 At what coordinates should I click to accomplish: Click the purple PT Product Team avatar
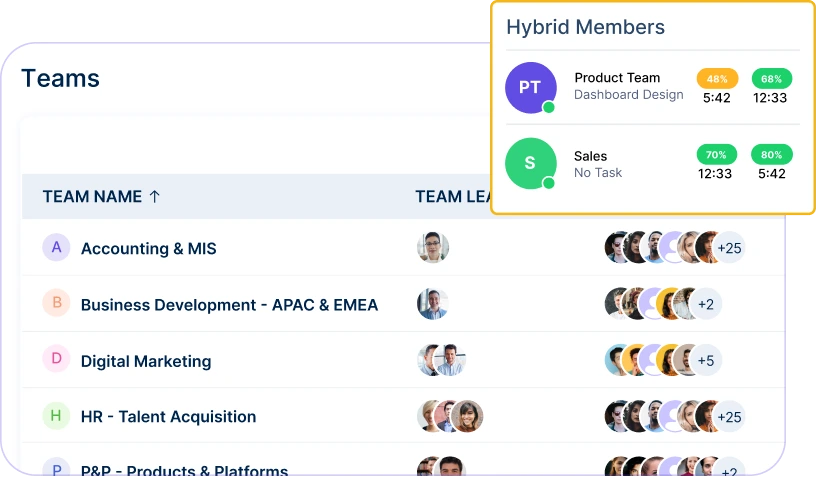(x=530, y=87)
